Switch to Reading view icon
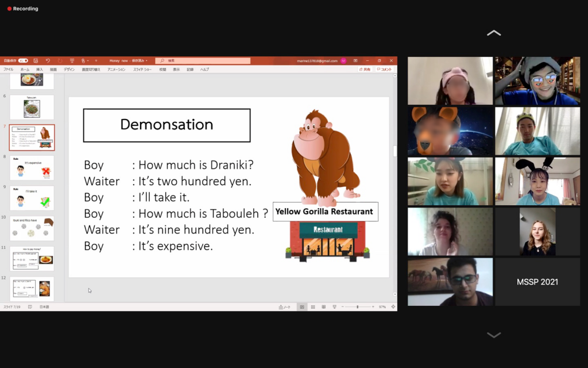This screenshot has height=368, width=588. (324, 307)
